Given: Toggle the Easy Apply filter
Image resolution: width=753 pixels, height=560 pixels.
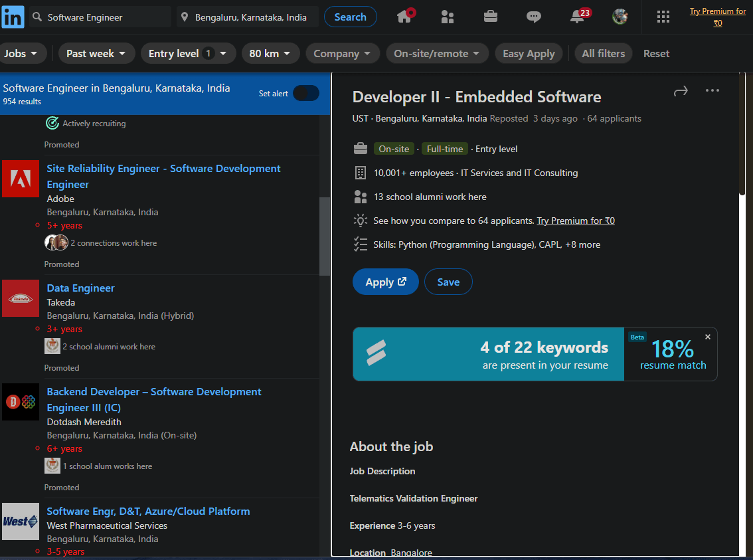Looking at the screenshot, I should [x=529, y=54].
